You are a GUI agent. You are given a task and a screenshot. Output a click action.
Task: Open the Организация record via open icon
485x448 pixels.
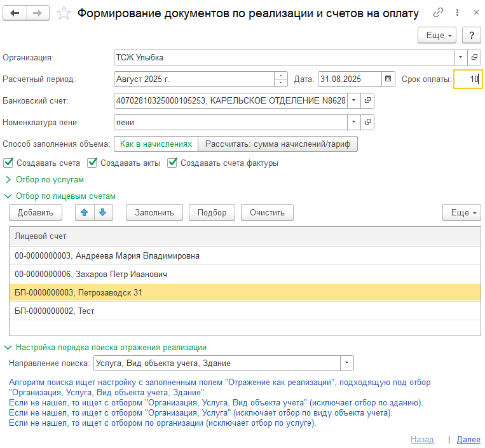474,57
